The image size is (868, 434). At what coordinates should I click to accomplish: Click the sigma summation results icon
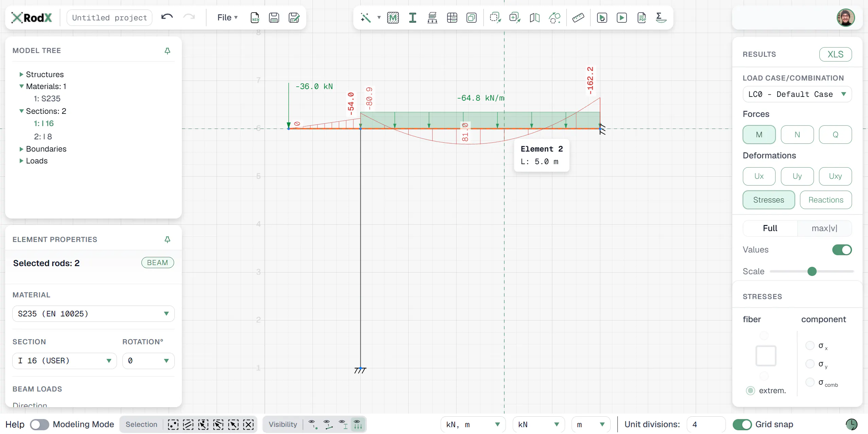click(661, 17)
